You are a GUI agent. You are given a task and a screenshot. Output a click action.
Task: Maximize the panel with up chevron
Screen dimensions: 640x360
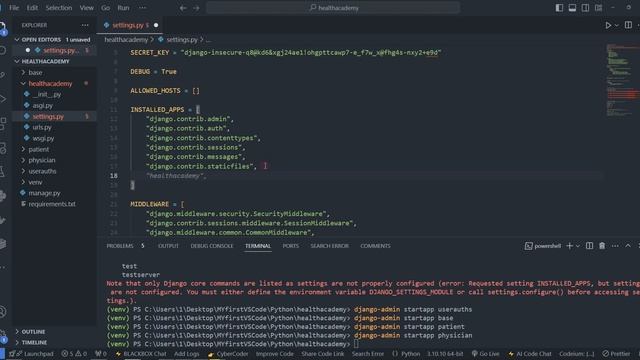pos(628,246)
